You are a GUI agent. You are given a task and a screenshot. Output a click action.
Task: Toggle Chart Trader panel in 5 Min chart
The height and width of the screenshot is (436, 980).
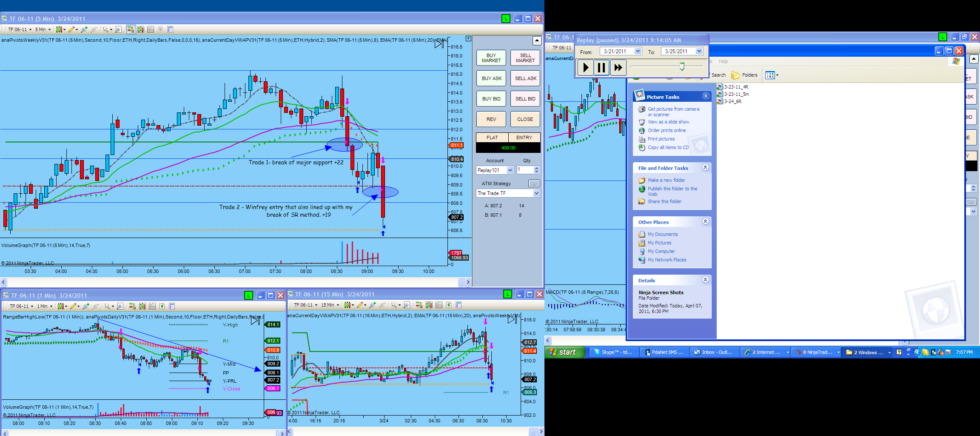click(131, 29)
